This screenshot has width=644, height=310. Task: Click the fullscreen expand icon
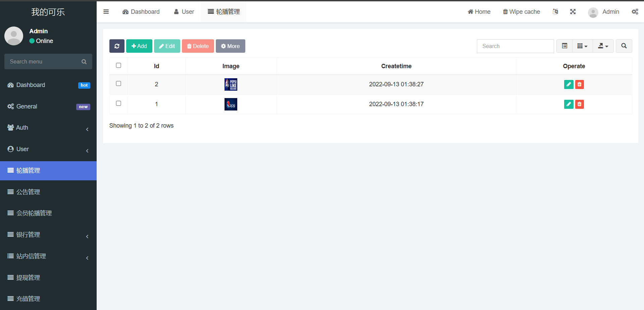coord(573,12)
